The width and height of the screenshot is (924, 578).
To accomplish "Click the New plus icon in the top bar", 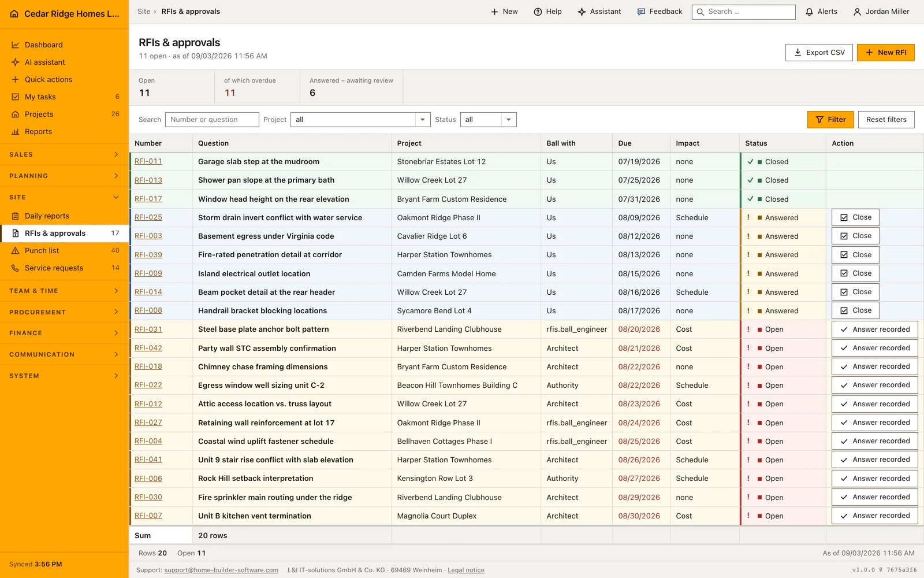I will pos(494,12).
